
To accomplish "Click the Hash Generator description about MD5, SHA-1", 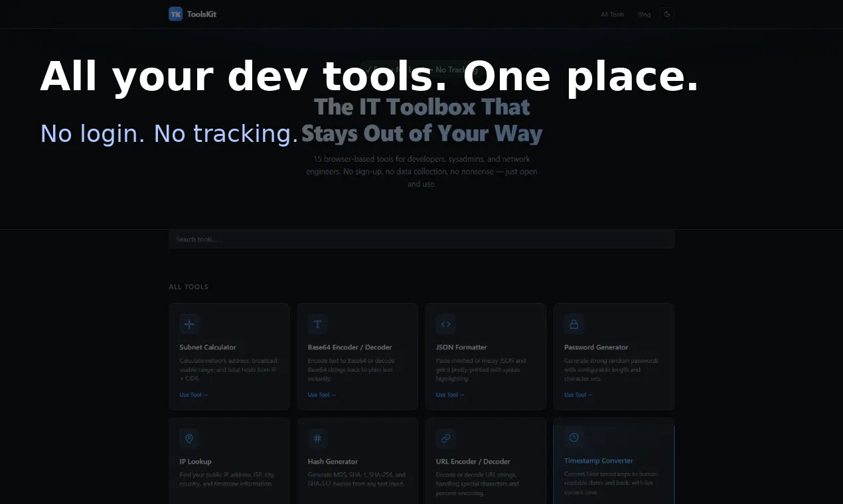I will 356,479.
